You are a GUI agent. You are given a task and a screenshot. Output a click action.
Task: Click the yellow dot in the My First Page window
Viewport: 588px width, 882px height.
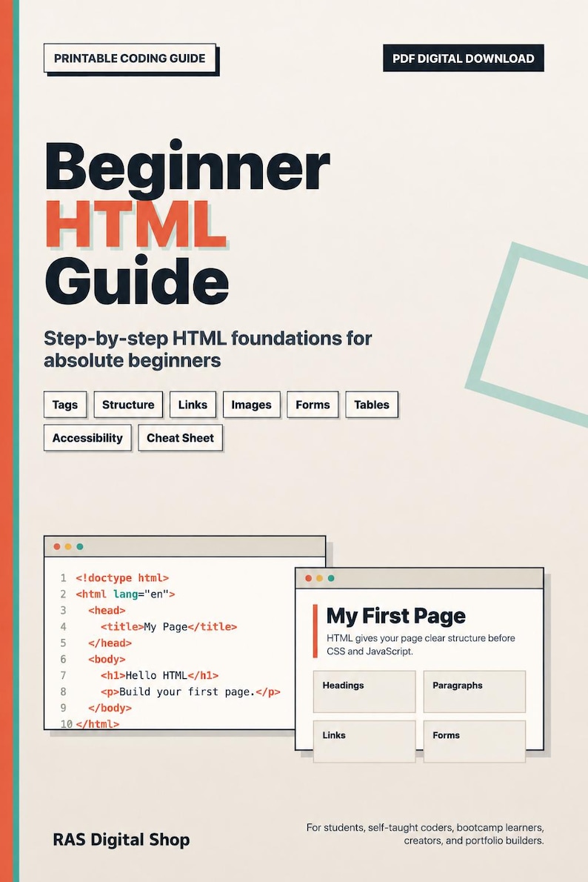click(x=319, y=578)
